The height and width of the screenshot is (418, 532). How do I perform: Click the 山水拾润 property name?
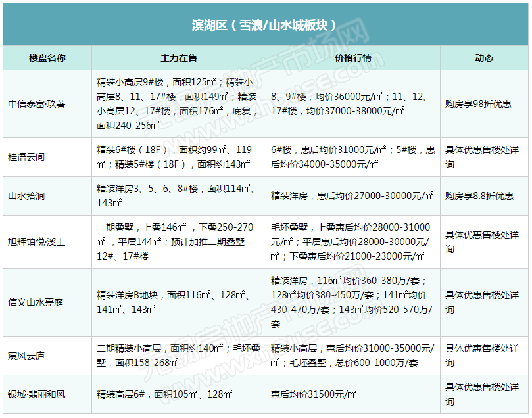pyautogui.click(x=26, y=196)
